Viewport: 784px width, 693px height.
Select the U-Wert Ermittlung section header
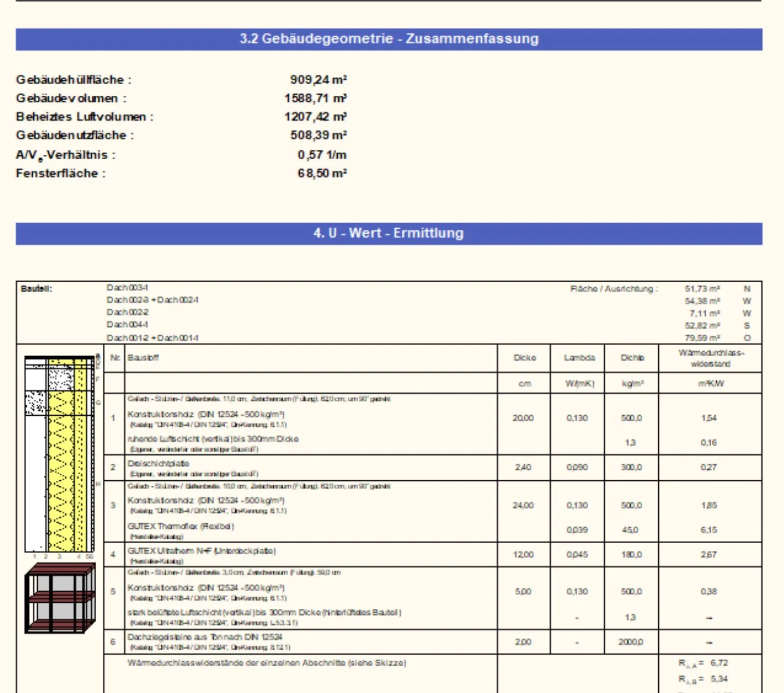[389, 234]
